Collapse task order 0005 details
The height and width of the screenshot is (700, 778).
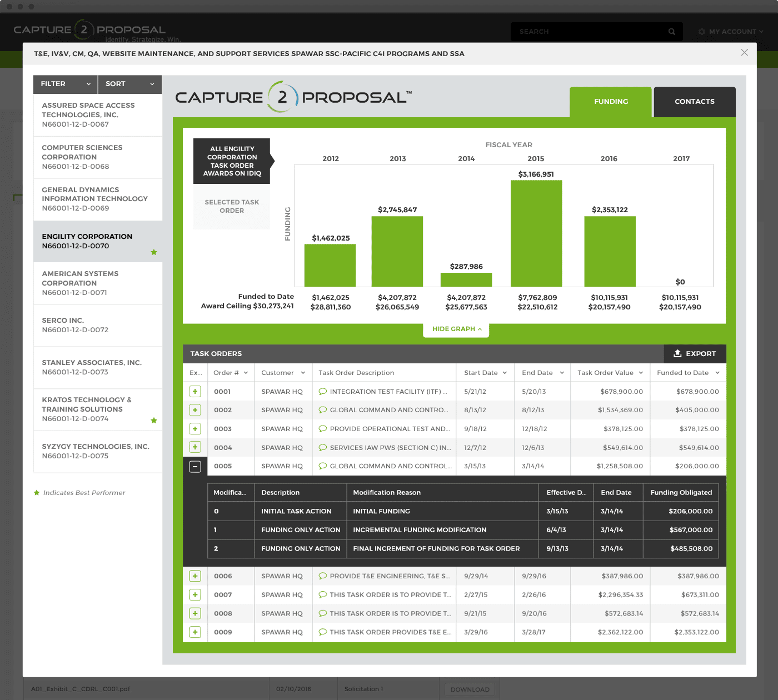click(x=195, y=466)
